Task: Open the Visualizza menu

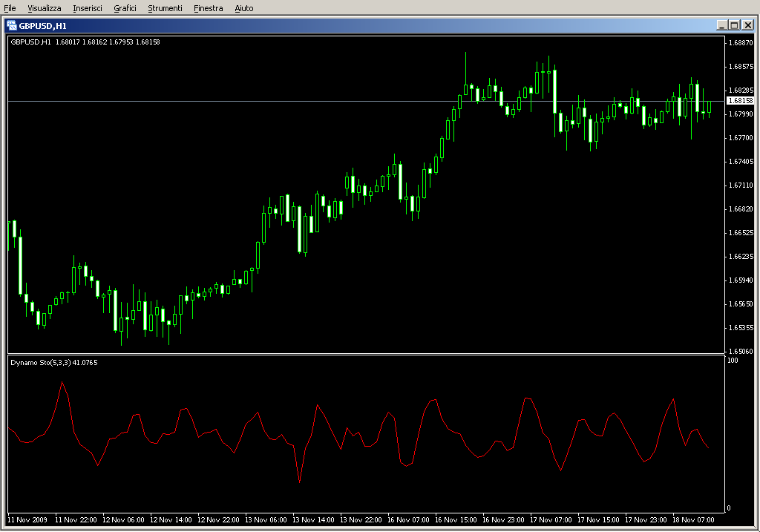Action: pyautogui.click(x=44, y=8)
